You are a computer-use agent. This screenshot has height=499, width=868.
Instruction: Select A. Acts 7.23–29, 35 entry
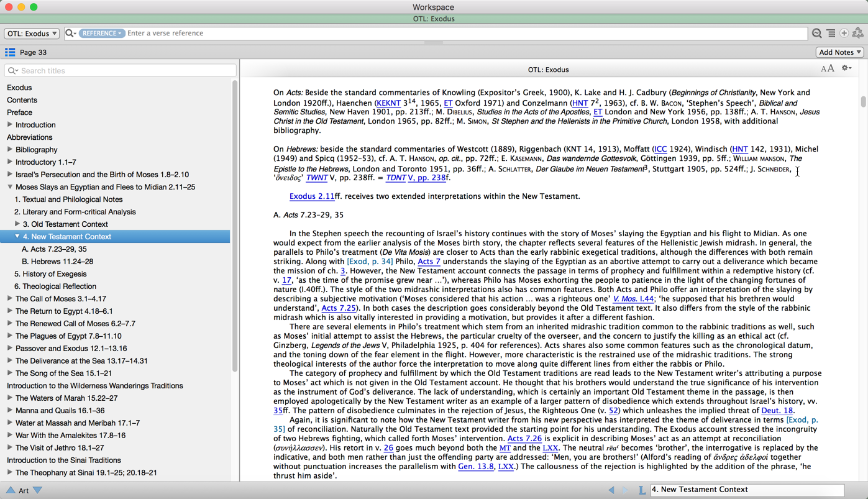[54, 249]
